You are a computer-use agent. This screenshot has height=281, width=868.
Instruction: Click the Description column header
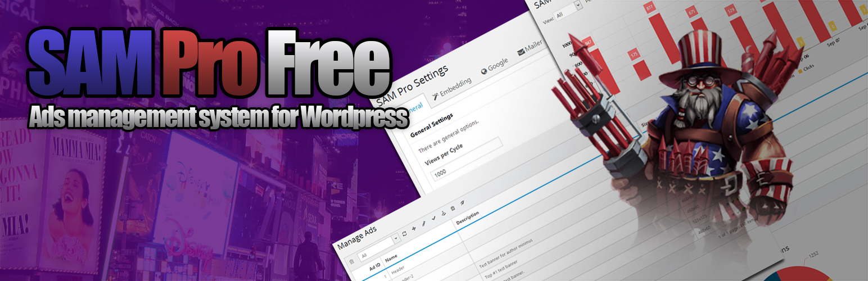click(467, 217)
